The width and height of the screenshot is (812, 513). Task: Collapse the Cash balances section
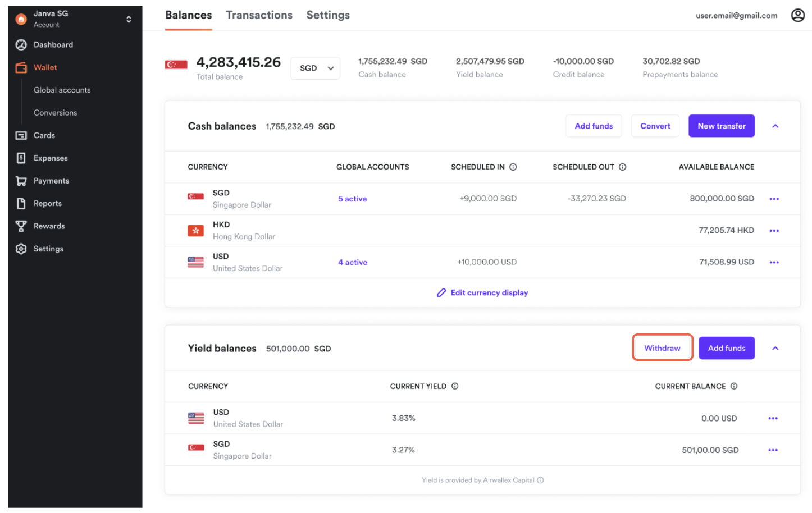(775, 126)
